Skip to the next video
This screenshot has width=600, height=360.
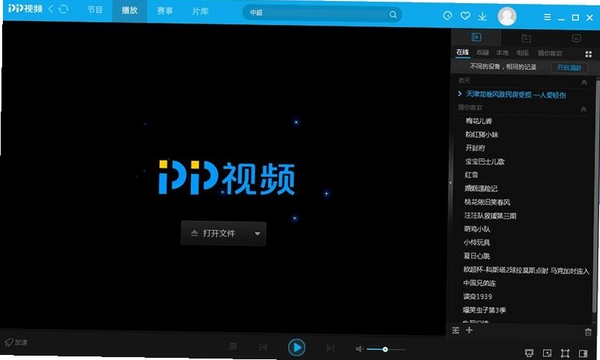point(330,348)
